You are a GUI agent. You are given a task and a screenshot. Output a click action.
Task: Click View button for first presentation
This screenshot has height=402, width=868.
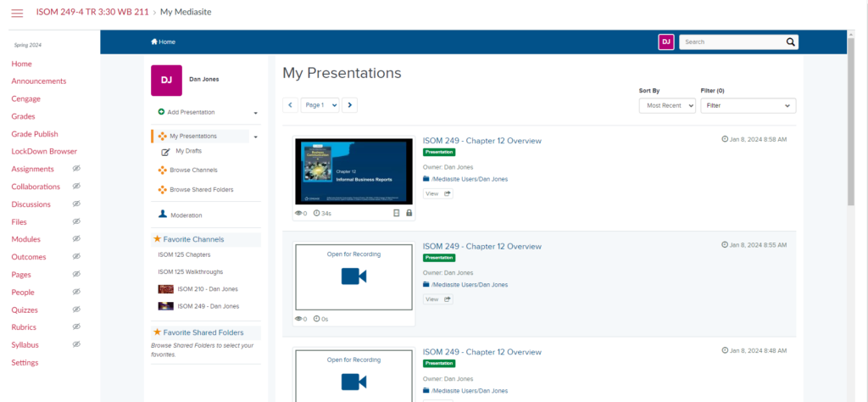coord(438,194)
